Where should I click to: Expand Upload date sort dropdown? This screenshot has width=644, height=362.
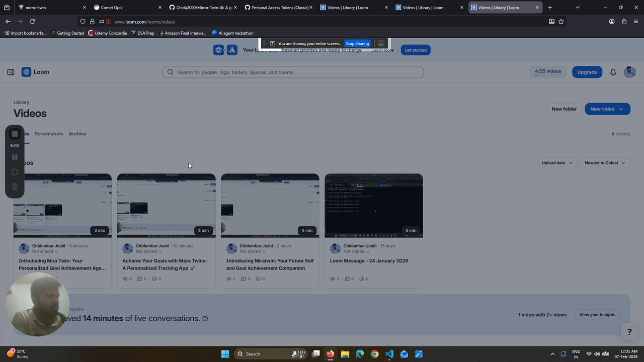pyautogui.click(x=557, y=163)
